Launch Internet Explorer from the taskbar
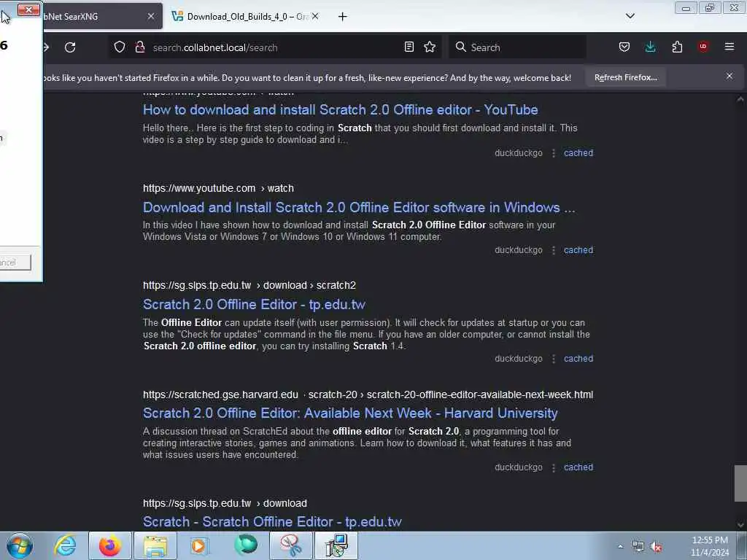This screenshot has width=747, height=560. [x=65, y=545]
